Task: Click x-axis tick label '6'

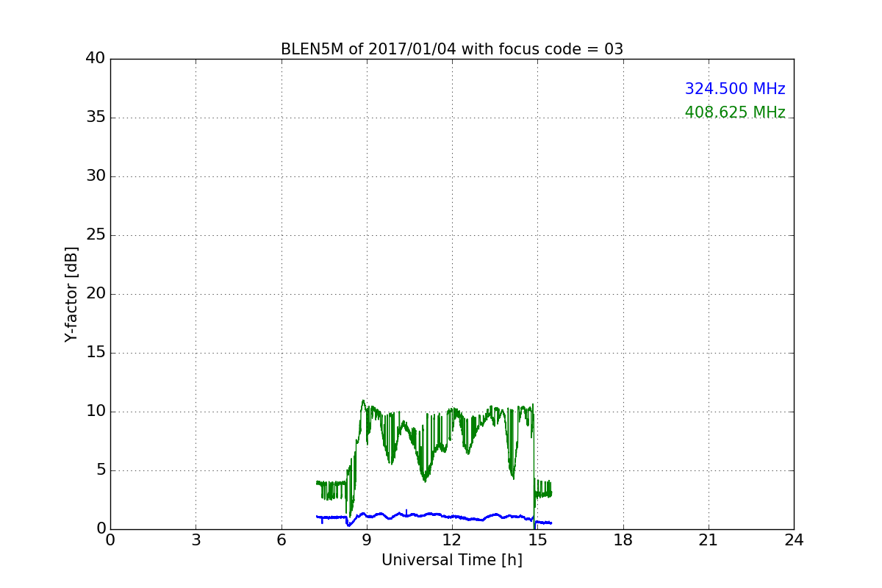Action: pyautogui.click(x=282, y=540)
